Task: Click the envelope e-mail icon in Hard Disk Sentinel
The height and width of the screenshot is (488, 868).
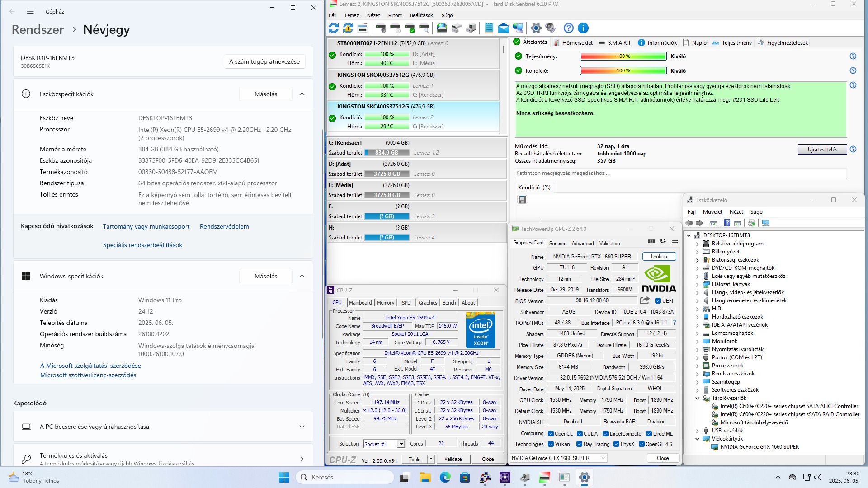Action: pyautogui.click(x=503, y=28)
